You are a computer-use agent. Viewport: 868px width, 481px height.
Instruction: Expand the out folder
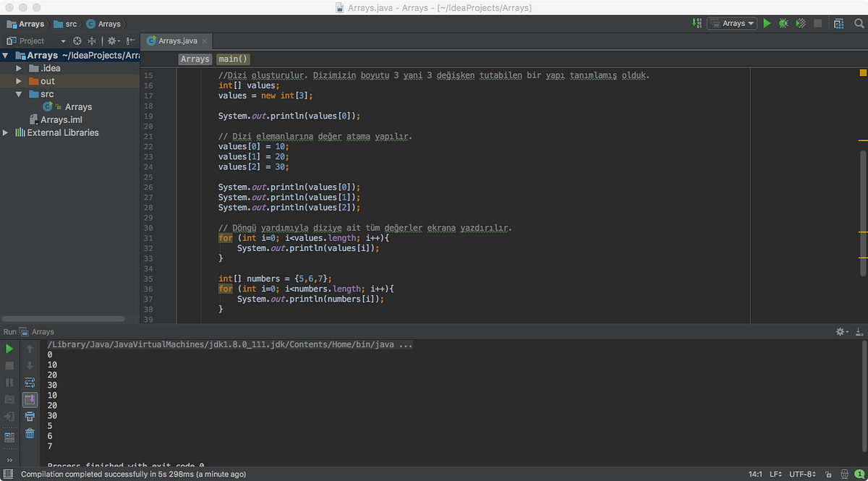[19, 81]
